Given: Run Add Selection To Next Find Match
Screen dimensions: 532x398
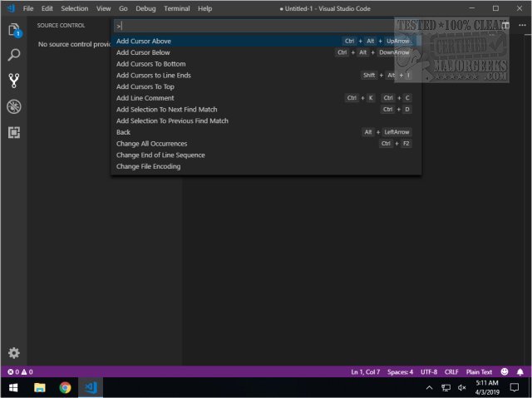Looking at the screenshot, I should (x=266, y=110).
